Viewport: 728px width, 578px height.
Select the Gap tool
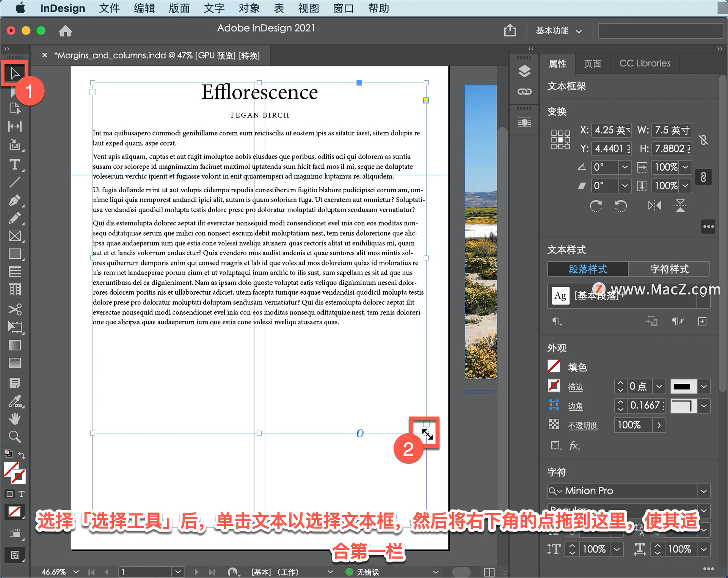(15, 126)
